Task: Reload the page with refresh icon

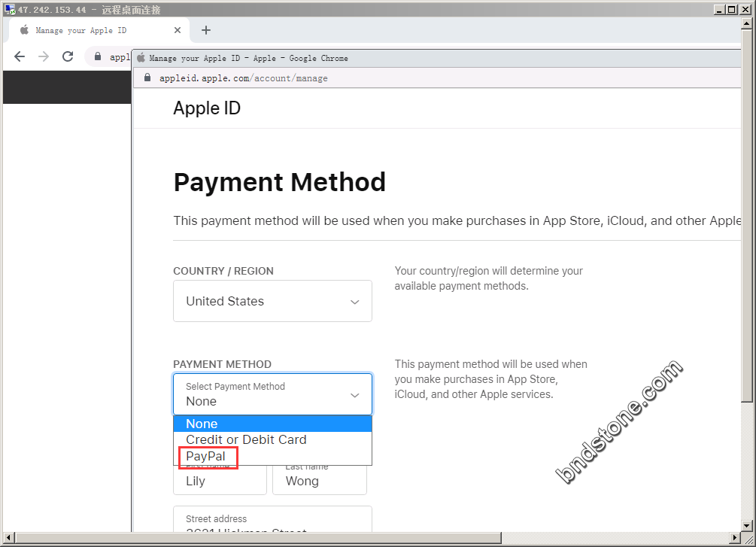Action: (x=68, y=56)
